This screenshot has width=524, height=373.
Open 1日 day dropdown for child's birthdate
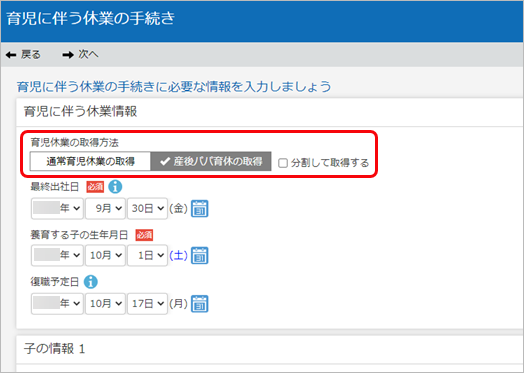(147, 255)
